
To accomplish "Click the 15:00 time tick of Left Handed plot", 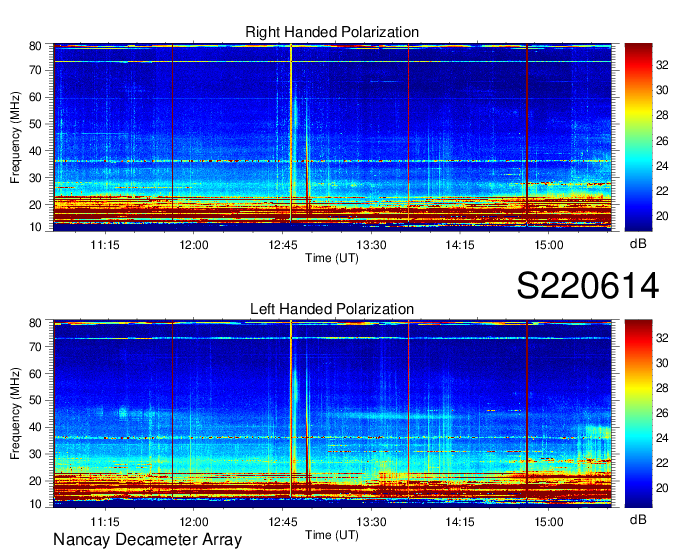I will 549,521.
